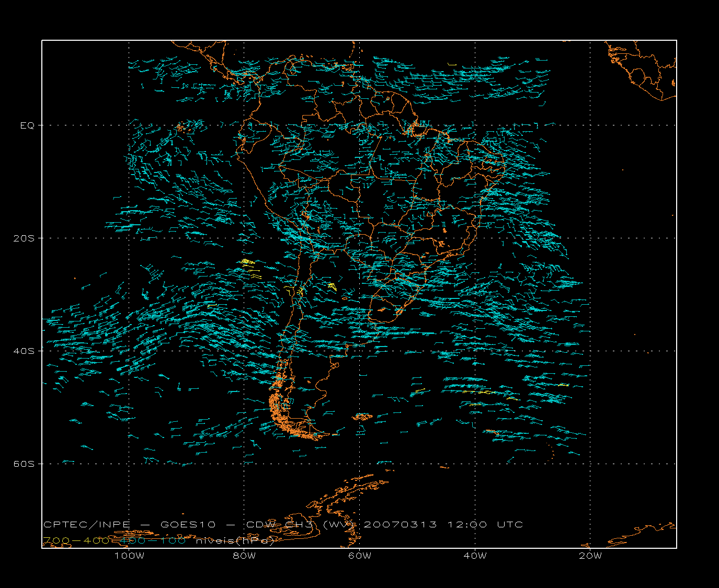The image size is (719, 588).
Task: Click the 12:00 UTC time text
Action: point(485,524)
